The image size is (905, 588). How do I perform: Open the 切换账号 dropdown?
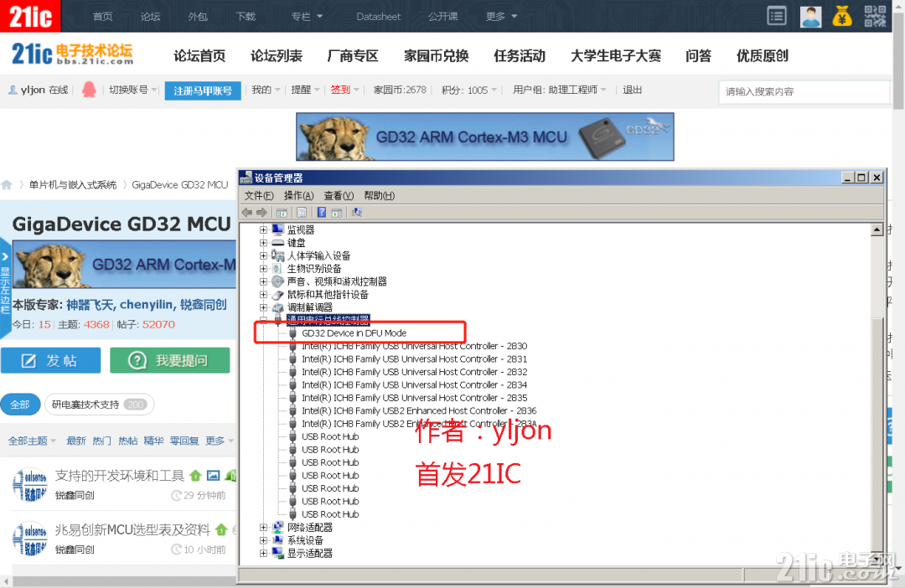tap(133, 90)
